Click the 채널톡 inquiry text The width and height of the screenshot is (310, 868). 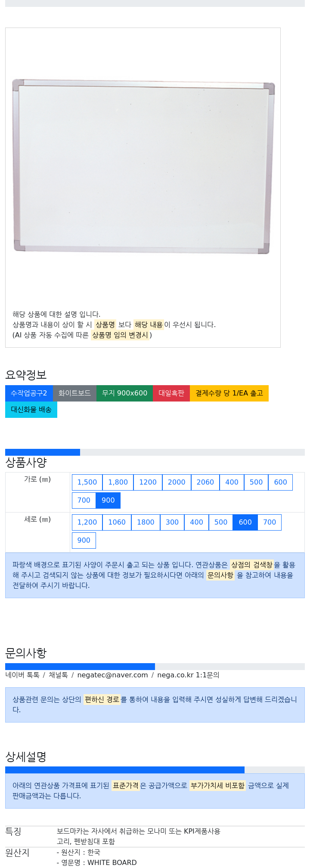click(58, 675)
